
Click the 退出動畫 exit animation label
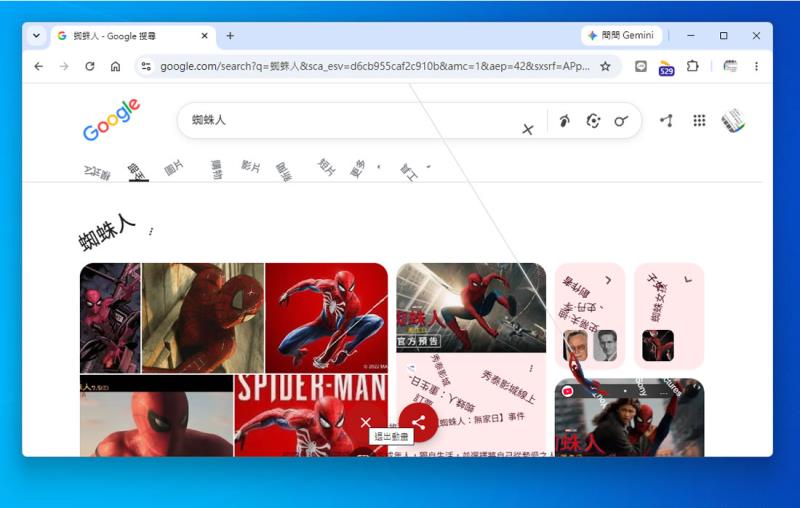click(391, 436)
